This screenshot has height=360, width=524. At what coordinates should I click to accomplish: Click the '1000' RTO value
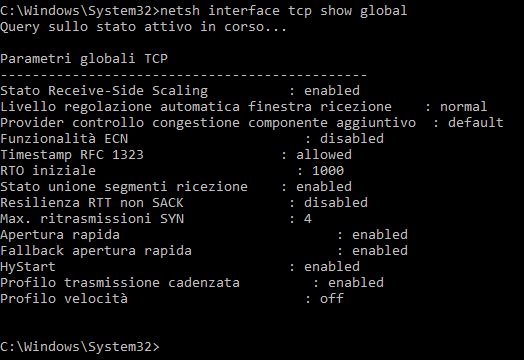point(328,171)
